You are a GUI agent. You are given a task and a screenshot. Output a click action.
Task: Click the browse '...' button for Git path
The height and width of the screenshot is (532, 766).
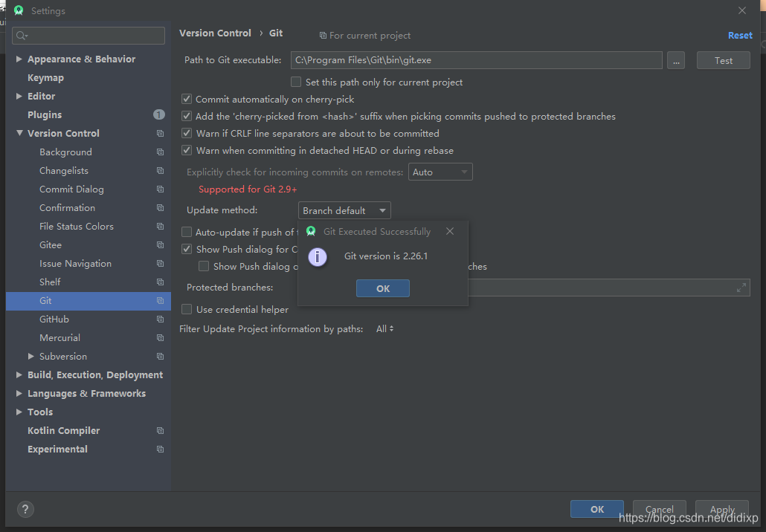coord(675,60)
